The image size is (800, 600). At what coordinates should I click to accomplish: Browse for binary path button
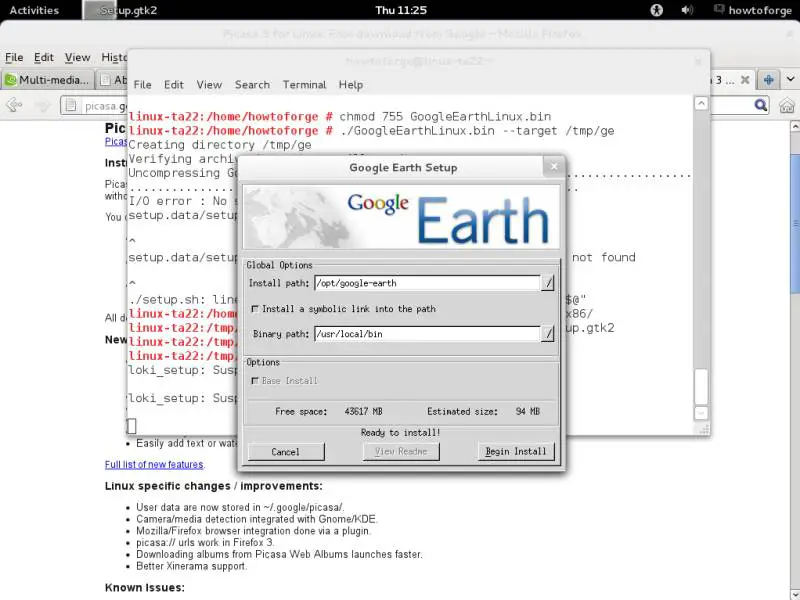[547, 334]
